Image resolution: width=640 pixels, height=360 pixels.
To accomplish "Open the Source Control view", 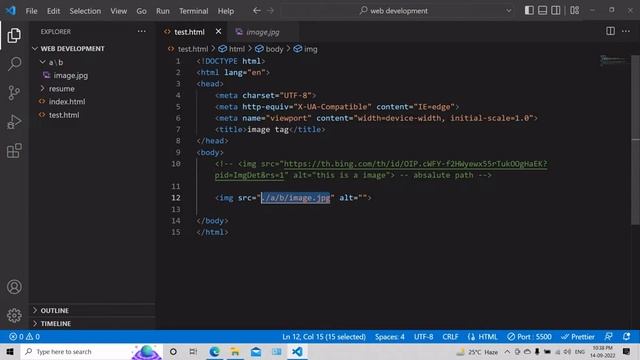I will click(14, 93).
